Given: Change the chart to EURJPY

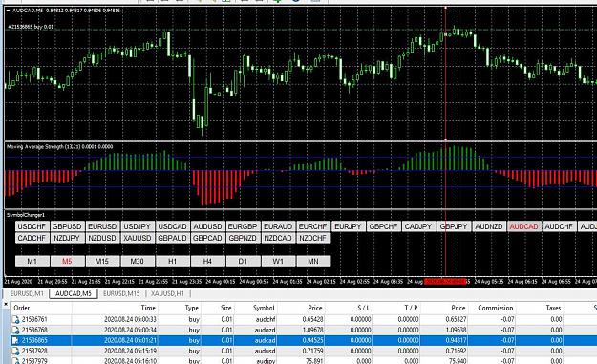Looking at the screenshot, I should pyautogui.click(x=348, y=226).
